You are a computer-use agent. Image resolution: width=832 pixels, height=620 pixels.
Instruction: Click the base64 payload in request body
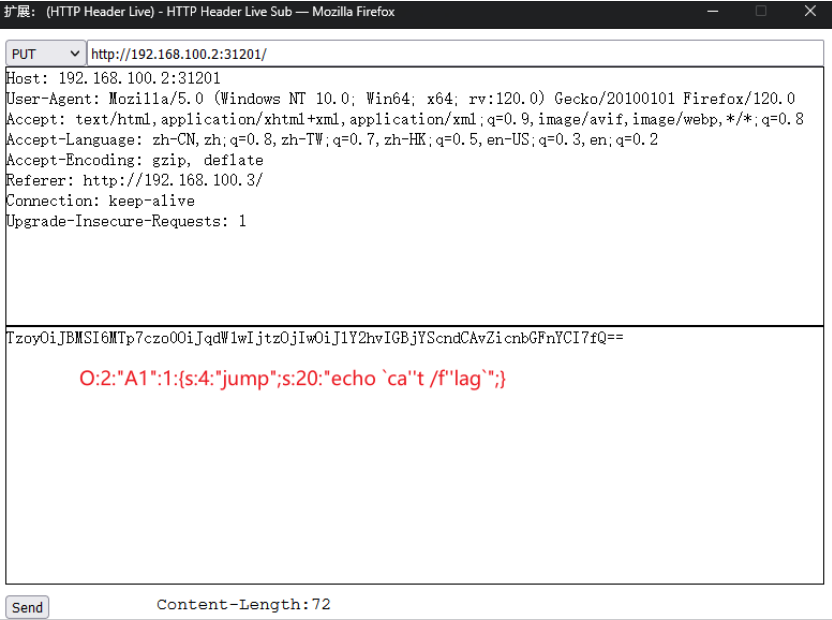click(x=314, y=338)
